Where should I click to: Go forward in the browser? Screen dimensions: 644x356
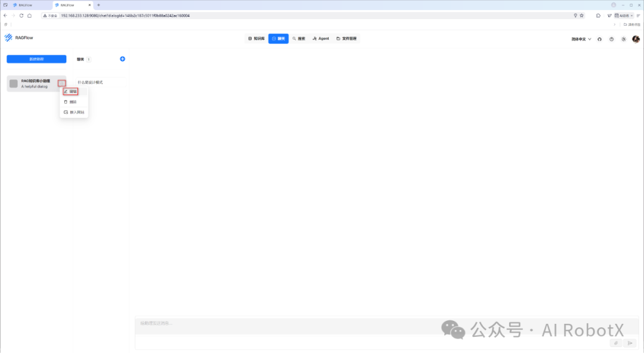(x=13, y=16)
